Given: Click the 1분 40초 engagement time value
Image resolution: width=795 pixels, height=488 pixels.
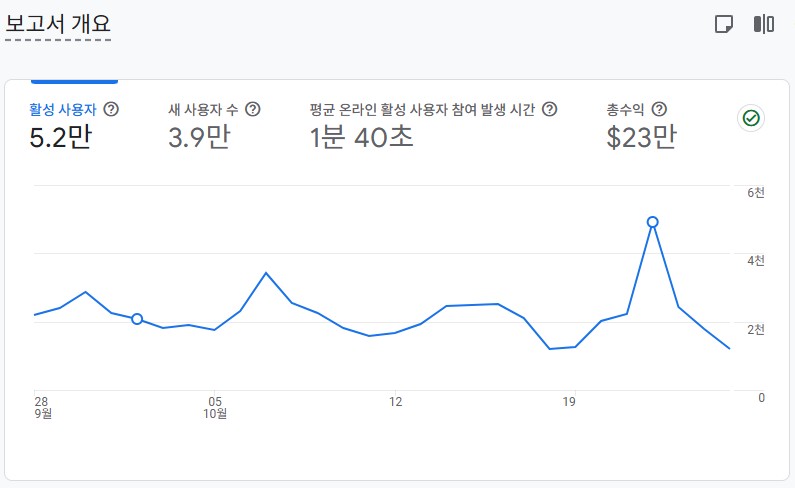Looking at the screenshot, I should [361, 137].
